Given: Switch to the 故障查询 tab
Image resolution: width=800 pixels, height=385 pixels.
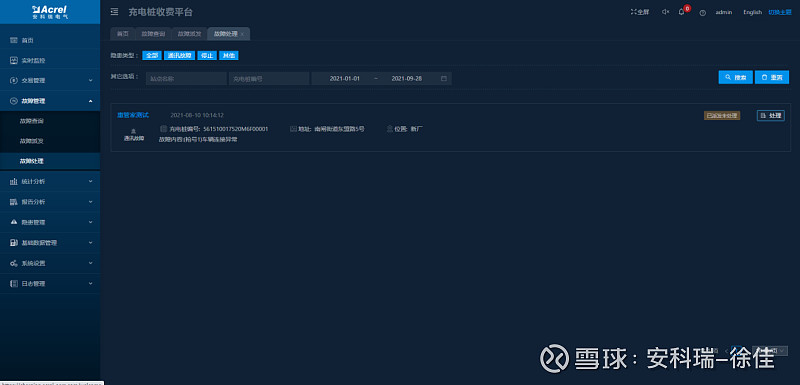Looking at the screenshot, I should tap(153, 34).
